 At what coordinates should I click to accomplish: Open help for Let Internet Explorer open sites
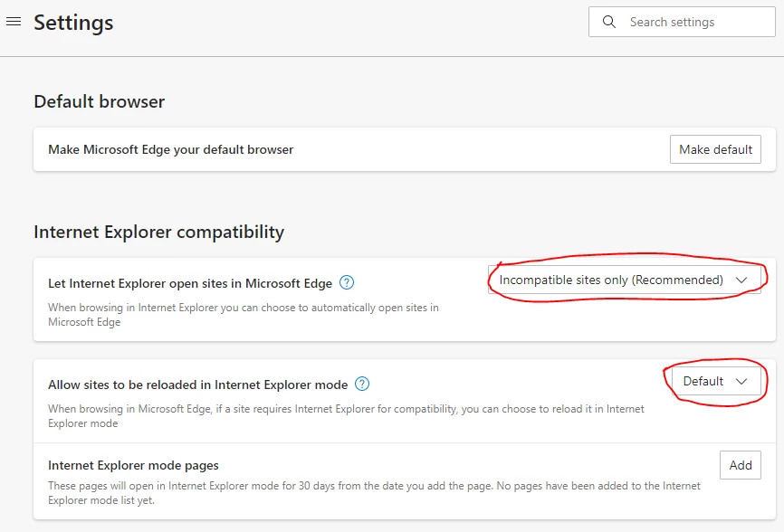click(x=347, y=282)
